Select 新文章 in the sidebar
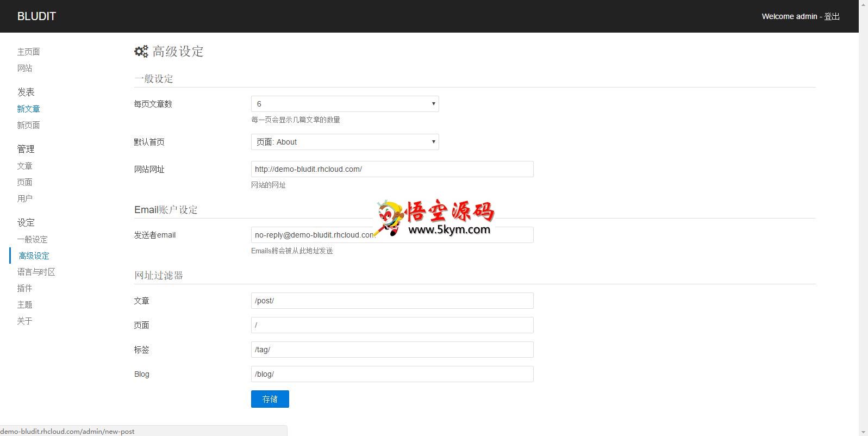 28,109
